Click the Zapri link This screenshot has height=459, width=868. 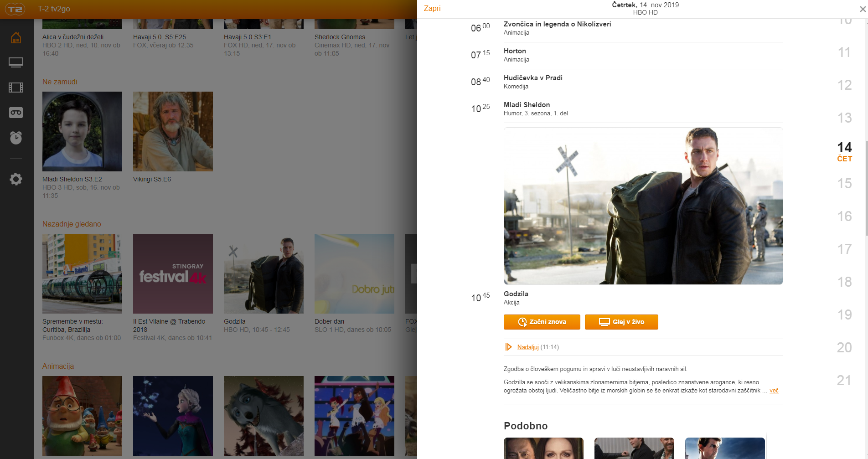click(x=432, y=8)
